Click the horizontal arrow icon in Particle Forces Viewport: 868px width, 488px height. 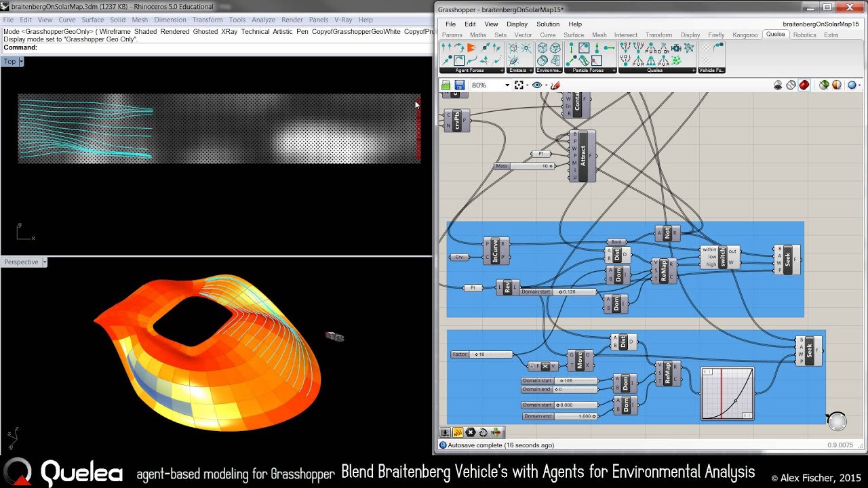pyautogui.click(x=609, y=47)
